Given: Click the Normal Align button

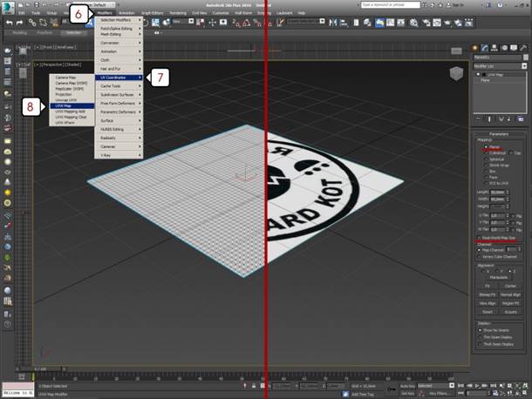Looking at the screenshot, I should click(510, 295).
